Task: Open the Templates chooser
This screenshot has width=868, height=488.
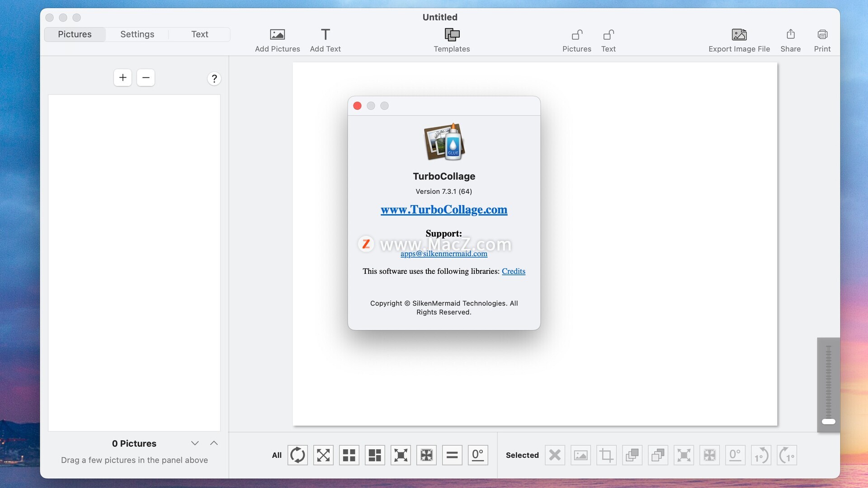Action: [x=452, y=34]
